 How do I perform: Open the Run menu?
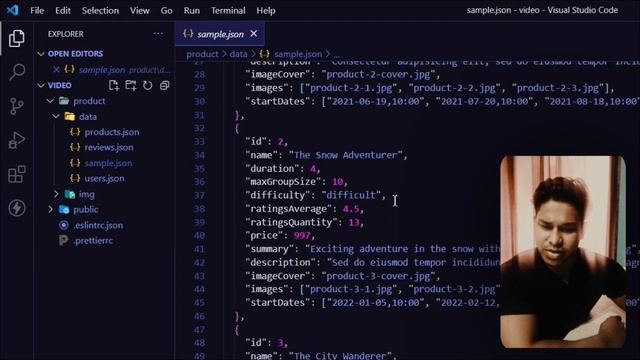191,10
